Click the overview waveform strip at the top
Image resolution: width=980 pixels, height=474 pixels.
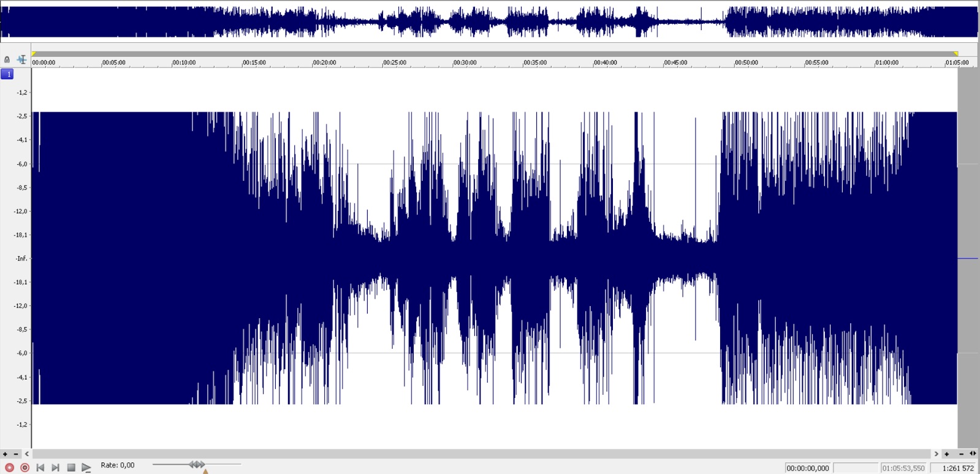(x=489, y=22)
